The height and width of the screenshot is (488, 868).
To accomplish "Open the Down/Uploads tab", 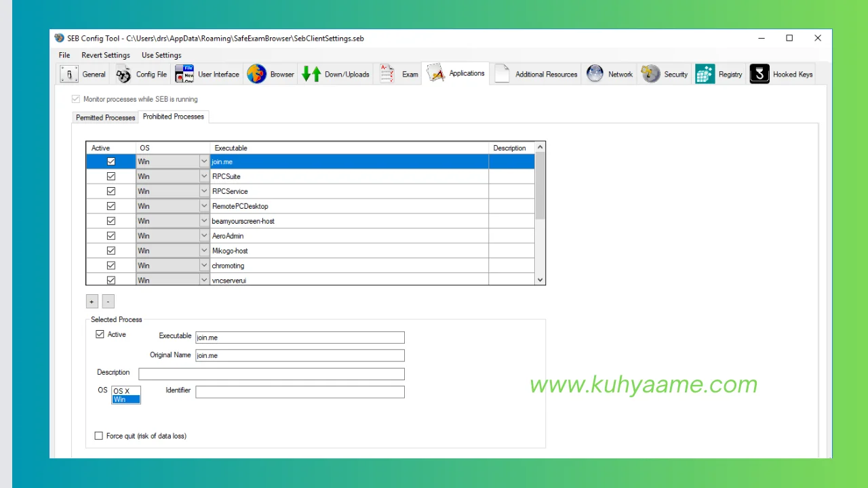I will (x=336, y=74).
